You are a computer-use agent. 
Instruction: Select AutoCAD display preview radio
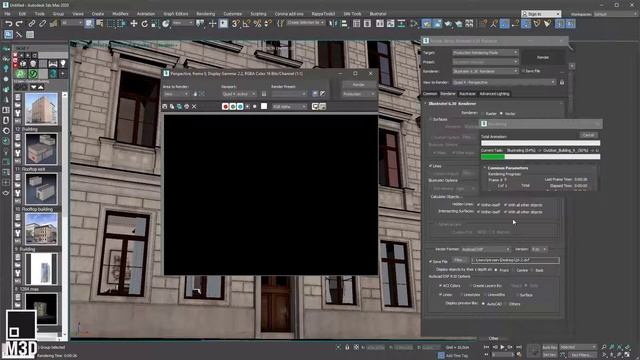tap(483, 304)
